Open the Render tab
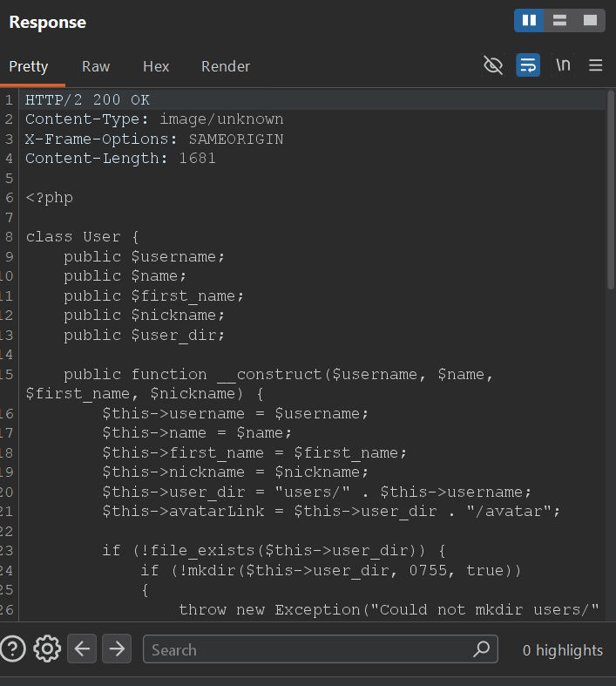This screenshot has width=616, height=686. tap(226, 66)
